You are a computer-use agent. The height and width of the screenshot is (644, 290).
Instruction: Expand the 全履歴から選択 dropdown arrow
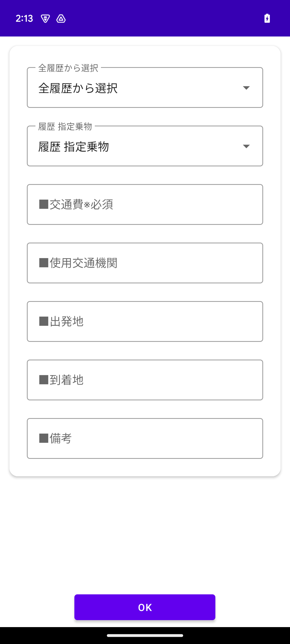246,88
